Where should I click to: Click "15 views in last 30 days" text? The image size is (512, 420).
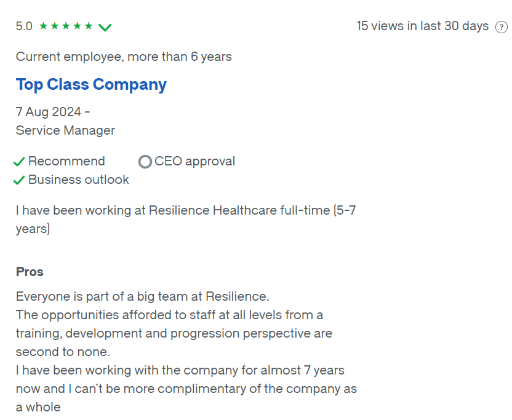(422, 26)
